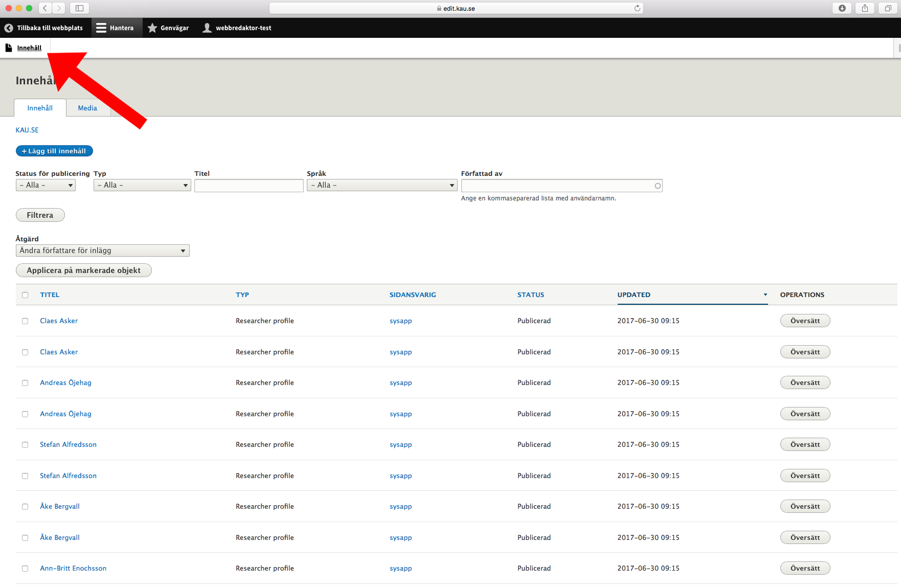Screen dimensions: 901x588
Task: Reload the page with the refresh icon
Action: tap(637, 8)
